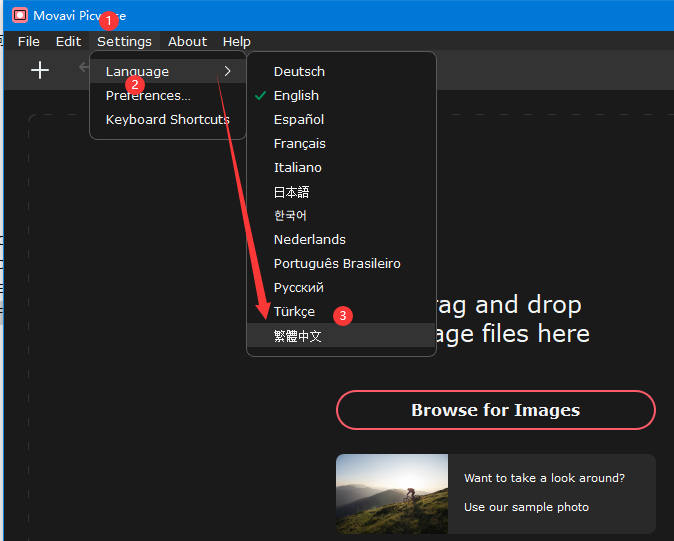Select Português Brasileiro language

click(341, 263)
